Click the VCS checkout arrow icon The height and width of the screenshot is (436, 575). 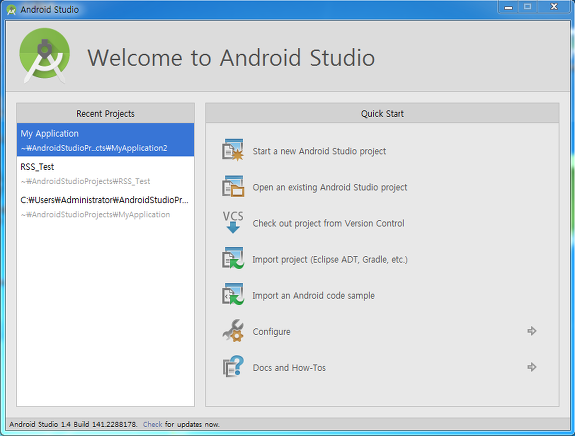(x=233, y=222)
